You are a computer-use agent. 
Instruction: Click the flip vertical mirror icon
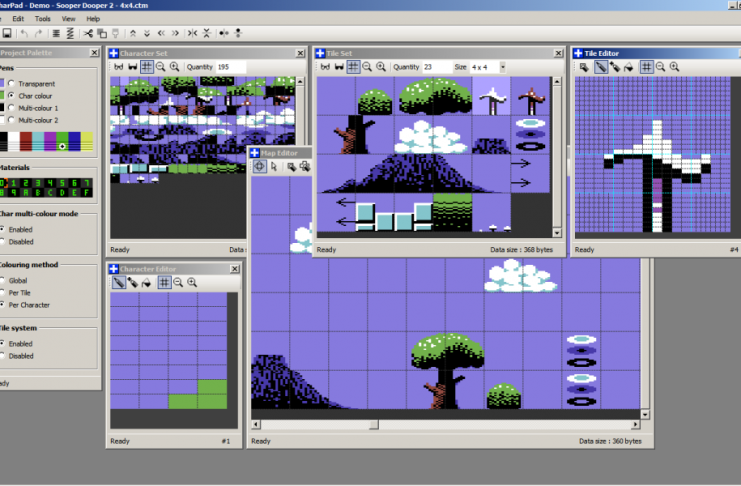[207, 33]
